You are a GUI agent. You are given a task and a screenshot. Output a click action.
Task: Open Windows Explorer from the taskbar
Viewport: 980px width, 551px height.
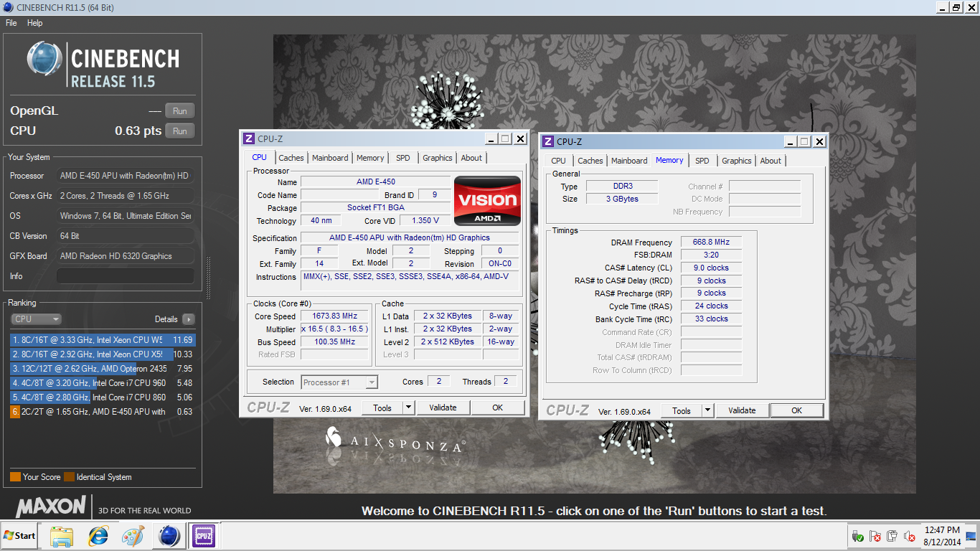click(62, 536)
